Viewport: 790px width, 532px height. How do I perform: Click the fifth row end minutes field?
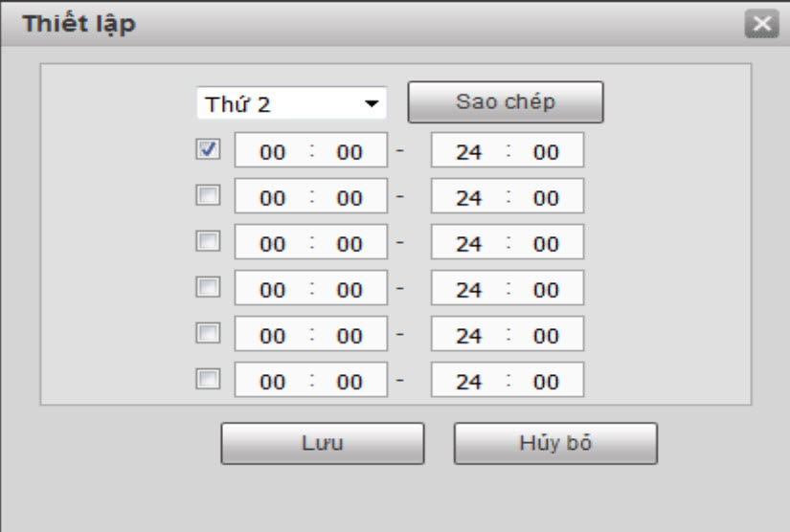(x=546, y=336)
